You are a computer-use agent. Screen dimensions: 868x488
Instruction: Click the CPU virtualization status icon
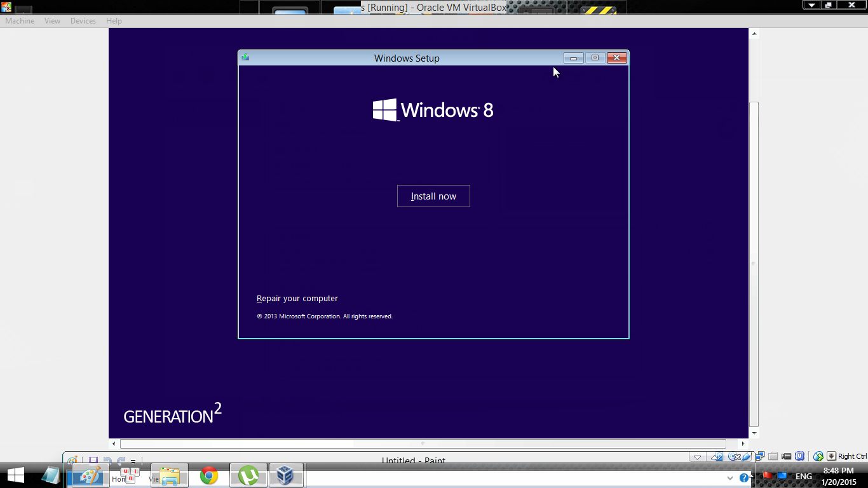(799, 456)
